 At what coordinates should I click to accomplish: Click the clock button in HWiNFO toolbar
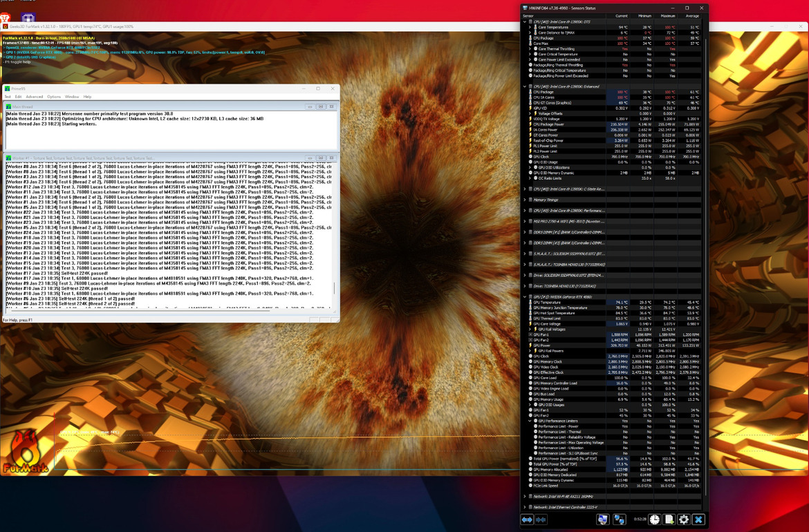point(654,520)
